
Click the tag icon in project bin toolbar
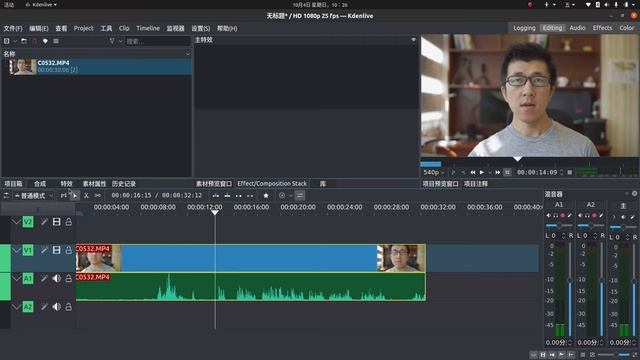(x=45, y=41)
